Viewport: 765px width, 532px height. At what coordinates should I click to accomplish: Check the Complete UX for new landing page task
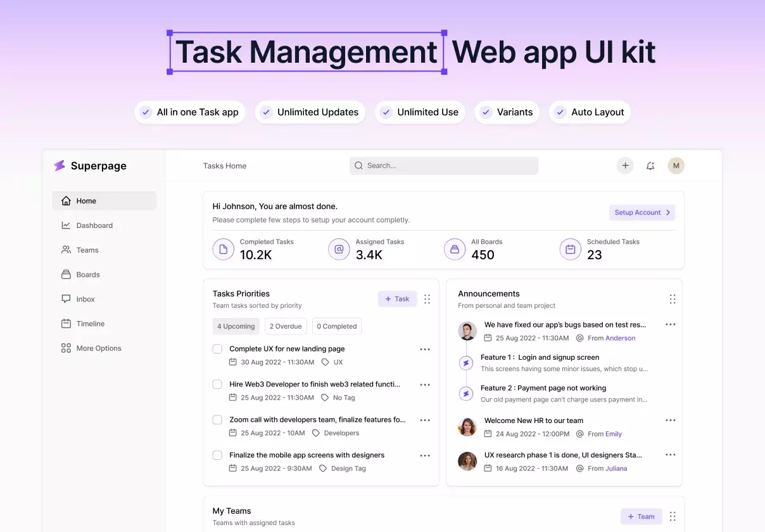point(217,349)
